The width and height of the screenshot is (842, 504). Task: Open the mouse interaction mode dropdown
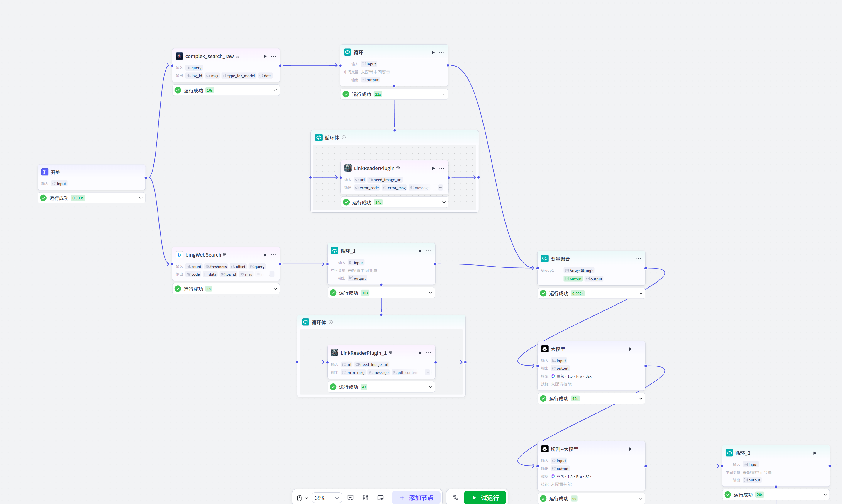click(x=302, y=498)
